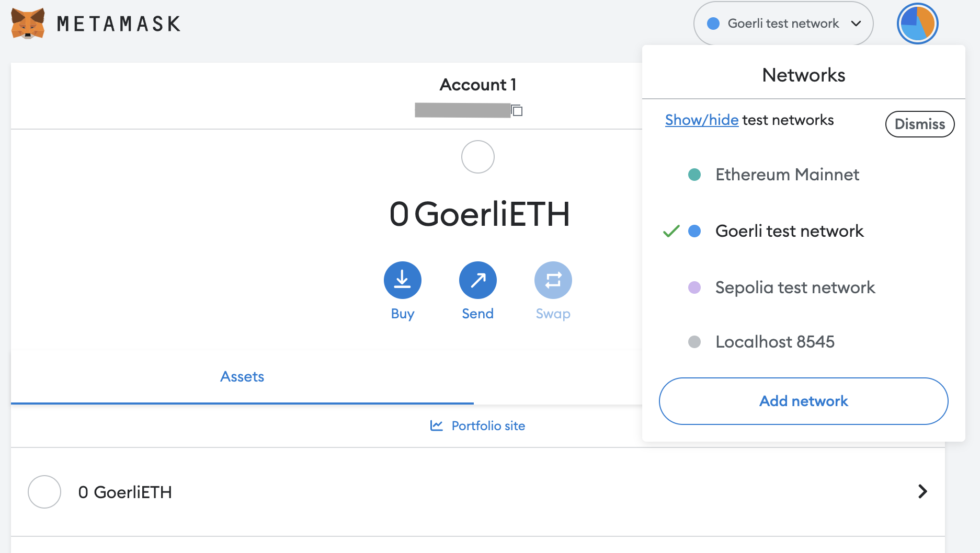Click the Account 1 name header
This screenshot has width=980, height=553.
(x=478, y=85)
